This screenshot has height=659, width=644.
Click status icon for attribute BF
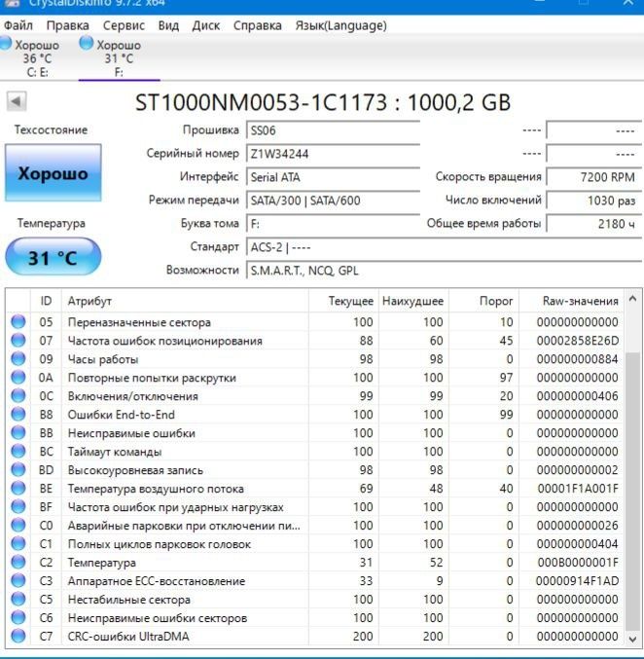point(18,506)
